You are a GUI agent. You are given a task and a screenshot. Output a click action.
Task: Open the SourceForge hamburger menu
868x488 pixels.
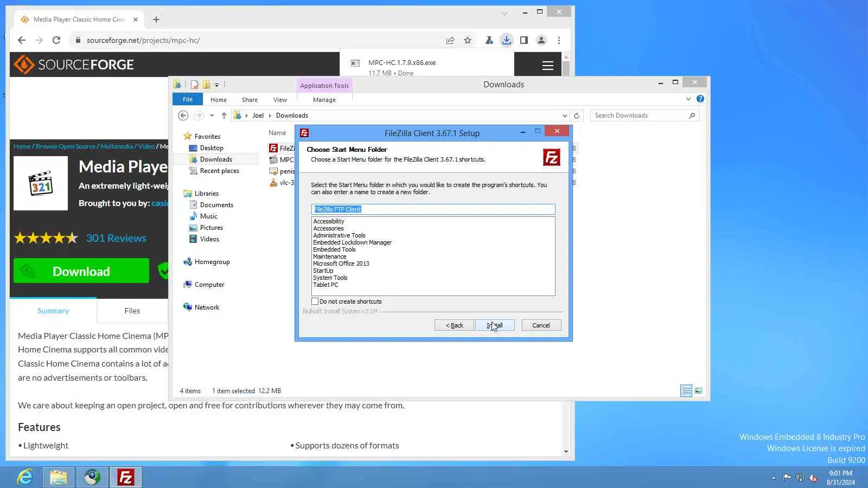click(x=548, y=66)
